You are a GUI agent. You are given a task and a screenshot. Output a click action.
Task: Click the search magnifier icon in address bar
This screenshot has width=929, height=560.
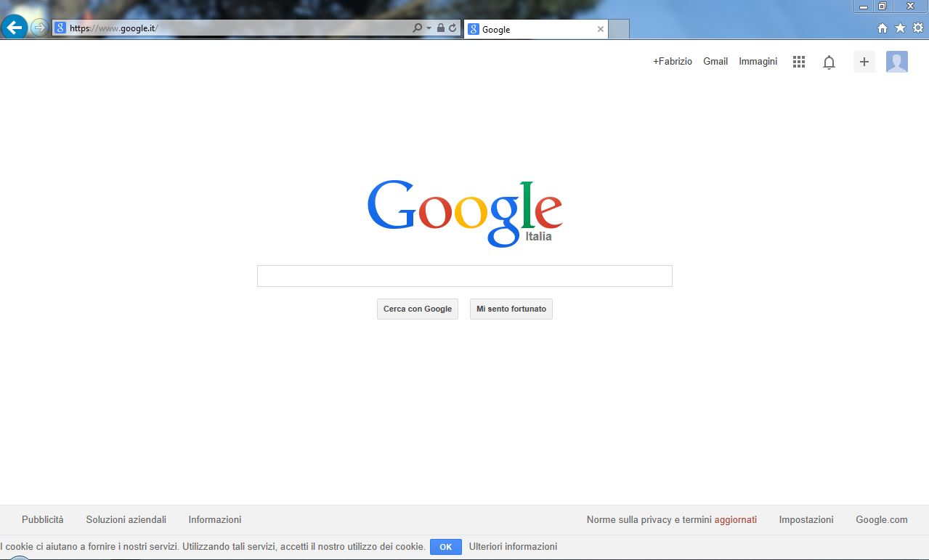[417, 28]
